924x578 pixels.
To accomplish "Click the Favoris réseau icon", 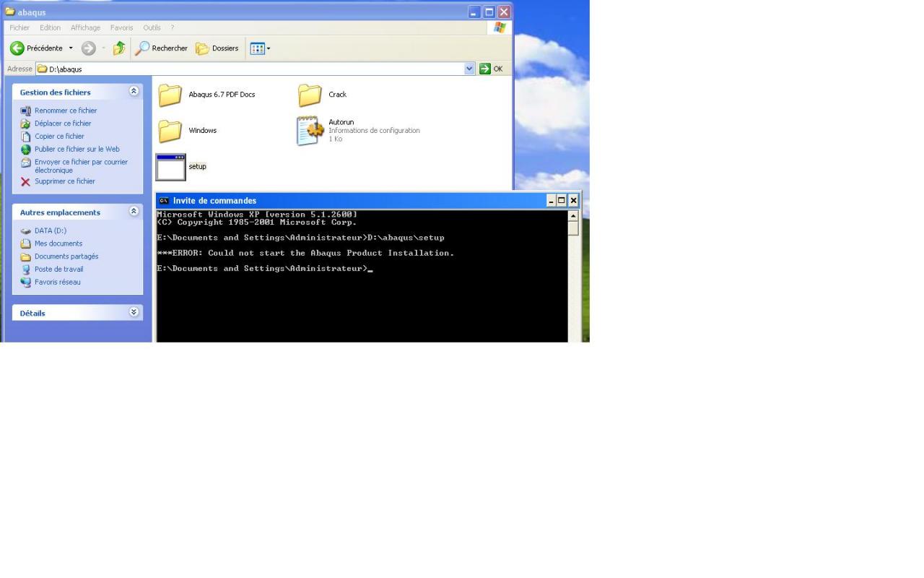I will 26,282.
